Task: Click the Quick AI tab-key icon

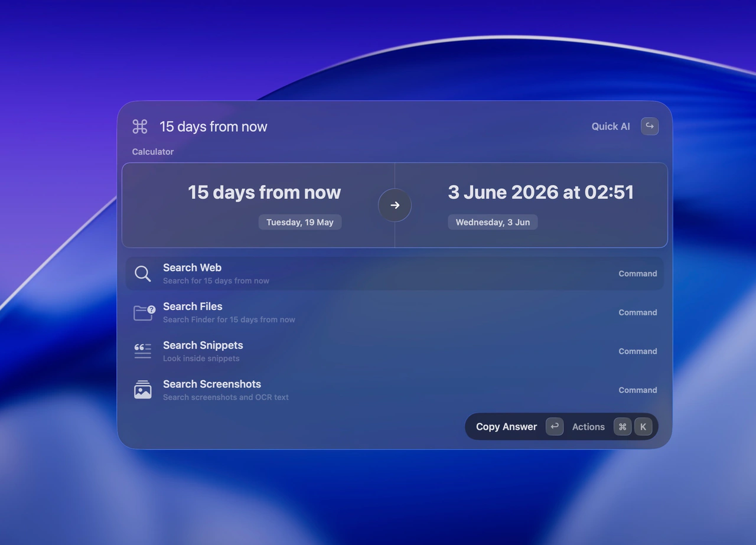Action: click(650, 126)
